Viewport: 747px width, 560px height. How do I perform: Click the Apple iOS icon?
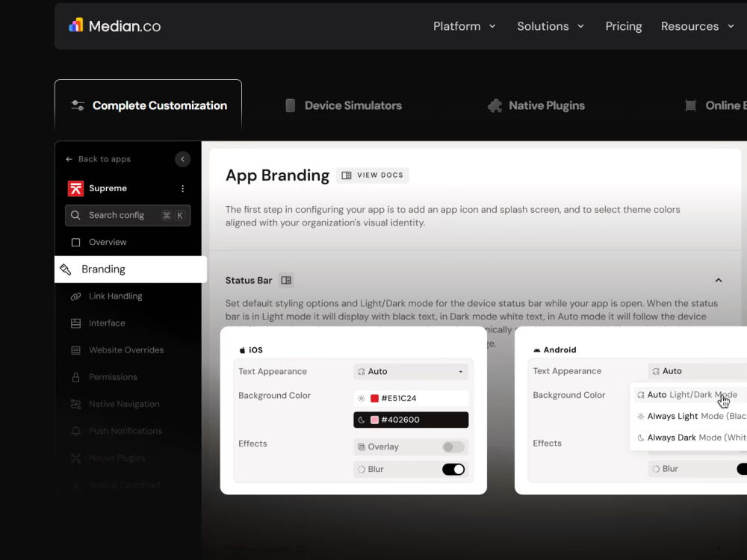tap(242, 350)
